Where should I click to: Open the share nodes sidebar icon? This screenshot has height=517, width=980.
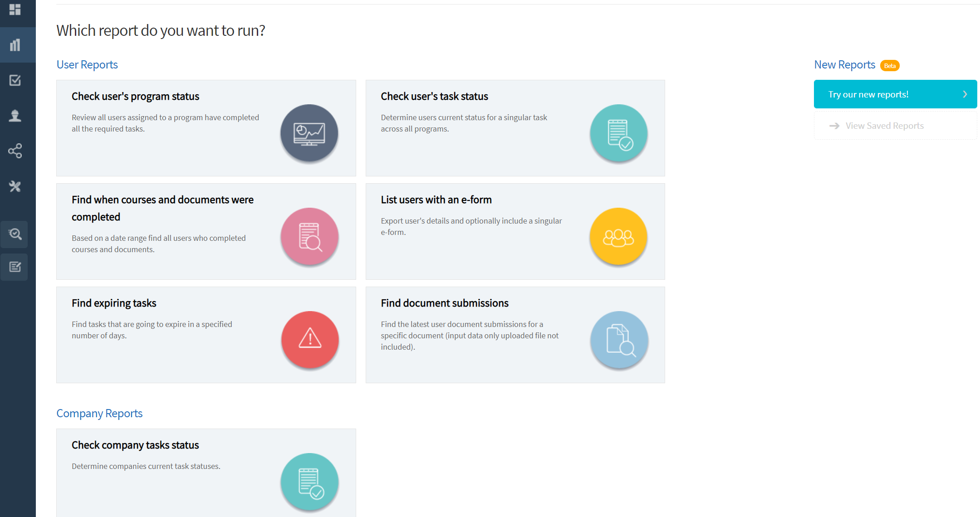(x=15, y=151)
